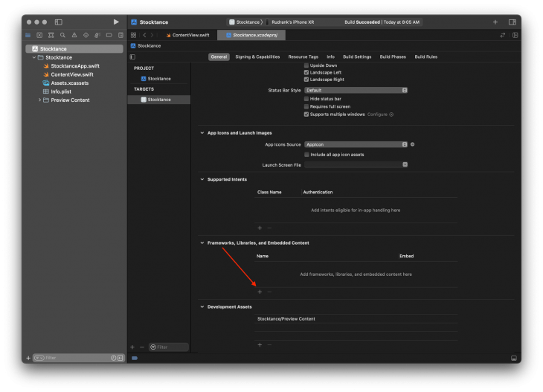This screenshot has height=392, width=543.
Task: Toggle the navigator sidebar panel icon
Action: pyautogui.click(x=59, y=22)
